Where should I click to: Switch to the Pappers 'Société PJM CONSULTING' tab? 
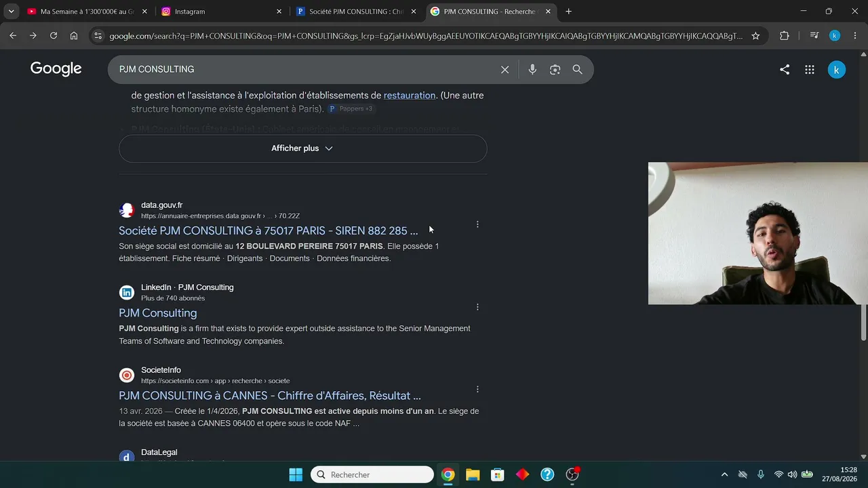coord(356,12)
